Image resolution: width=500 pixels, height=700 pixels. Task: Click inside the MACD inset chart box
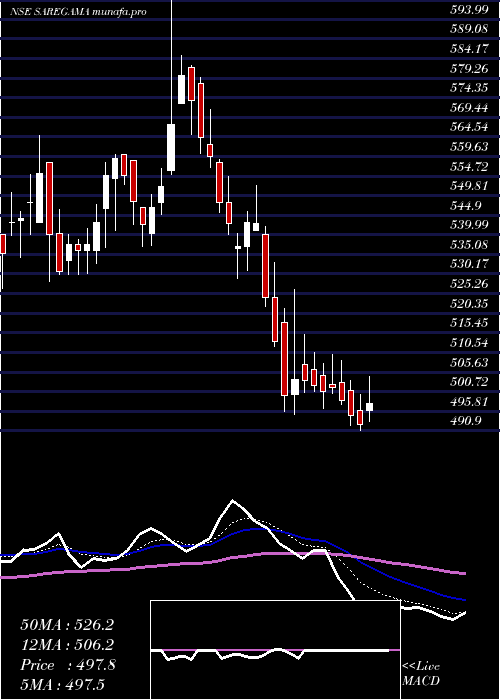pos(275,650)
